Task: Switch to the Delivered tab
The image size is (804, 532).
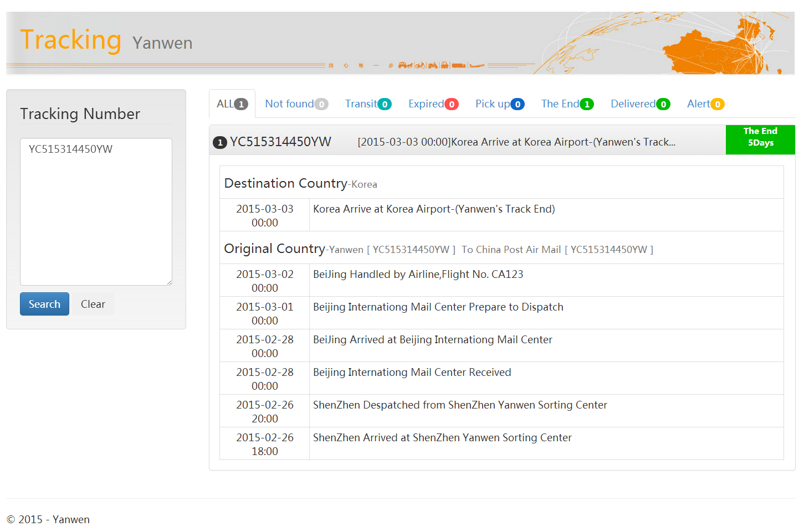Action: pos(641,104)
